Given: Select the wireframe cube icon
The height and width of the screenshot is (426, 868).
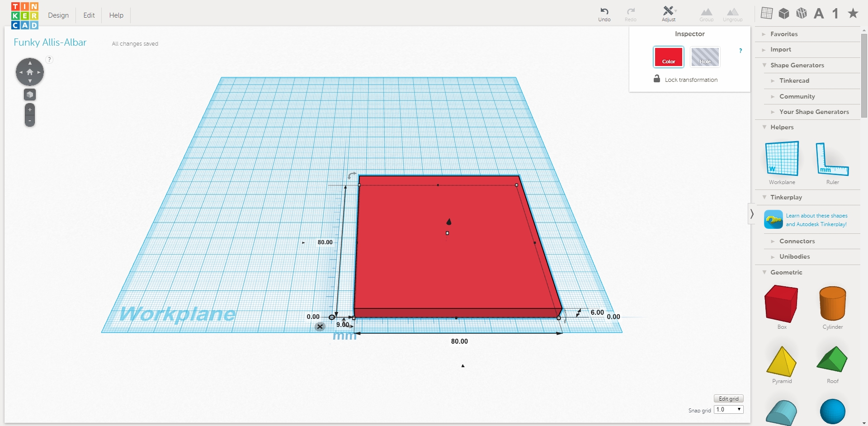Looking at the screenshot, I should point(802,13).
